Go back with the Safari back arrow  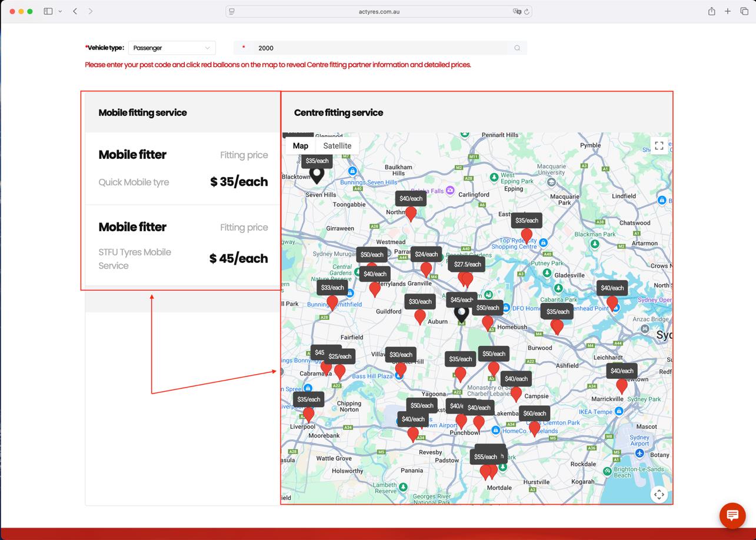click(x=75, y=11)
